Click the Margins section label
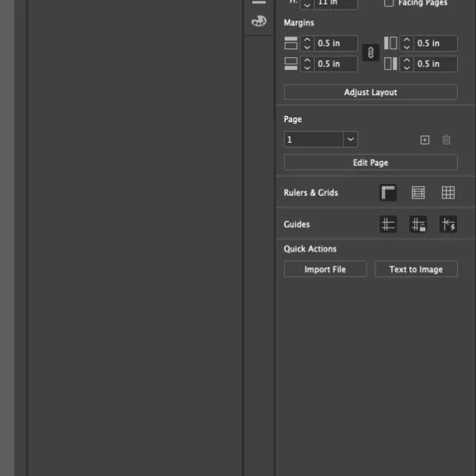476x476 pixels. click(299, 23)
